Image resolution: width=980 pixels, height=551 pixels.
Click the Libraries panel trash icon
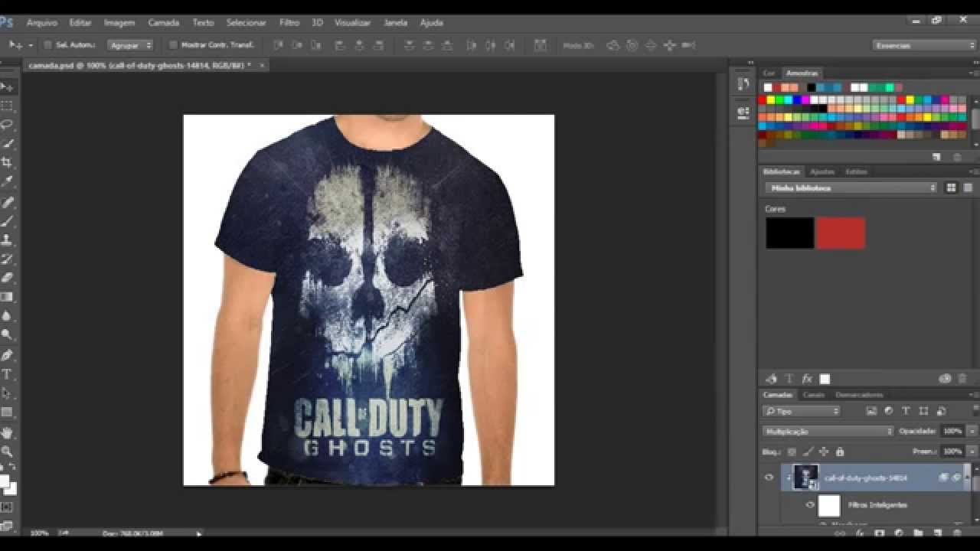[x=963, y=379]
